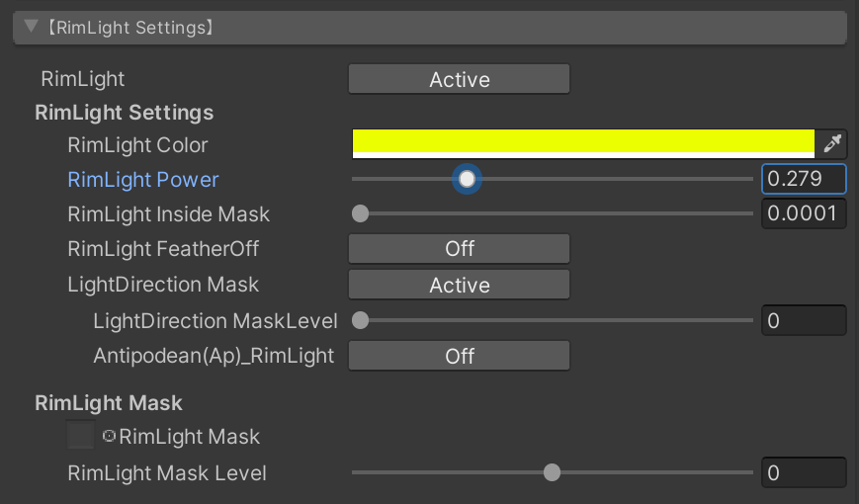Collapse the RimLight Settings foldout triangle
859x504 pixels.
pos(32,27)
